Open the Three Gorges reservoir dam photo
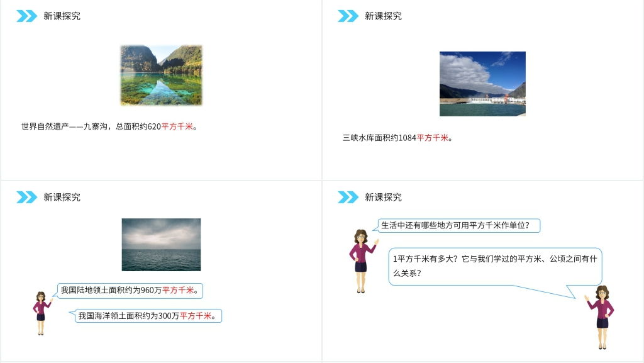 click(482, 84)
